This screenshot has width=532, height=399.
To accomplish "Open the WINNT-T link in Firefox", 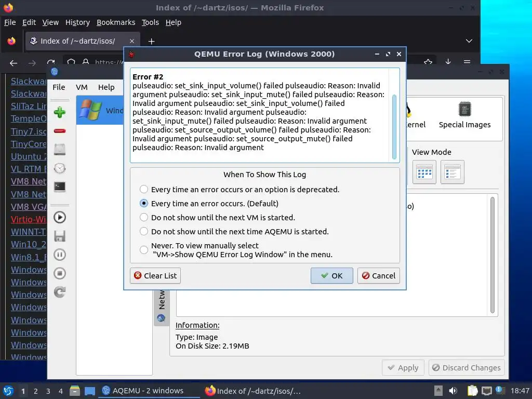I will click(29, 232).
